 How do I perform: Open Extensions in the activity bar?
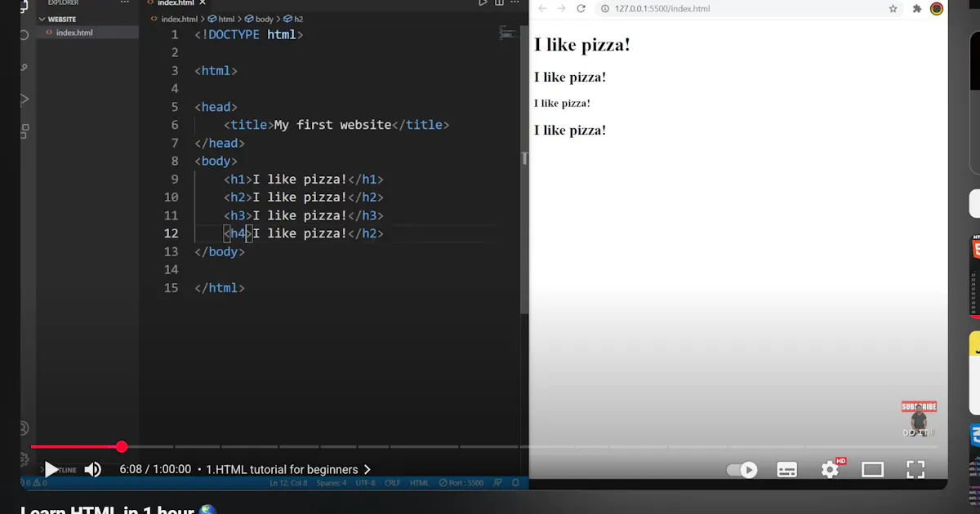[24, 131]
